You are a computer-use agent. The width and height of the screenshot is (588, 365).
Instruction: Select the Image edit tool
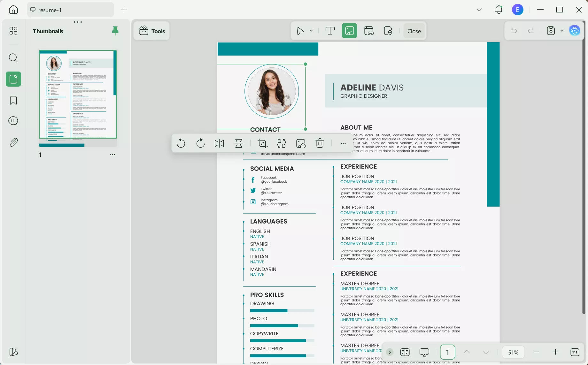[x=349, y=31]
